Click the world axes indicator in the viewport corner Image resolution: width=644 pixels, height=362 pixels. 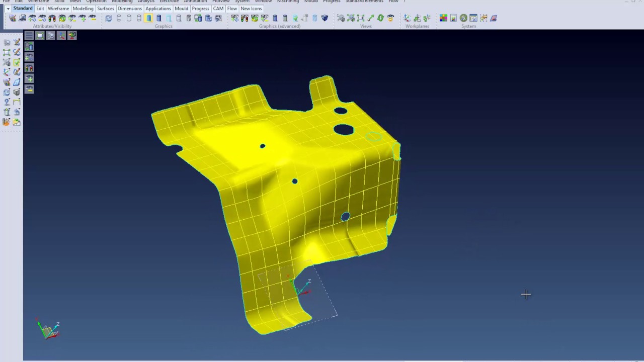point(49,330)
